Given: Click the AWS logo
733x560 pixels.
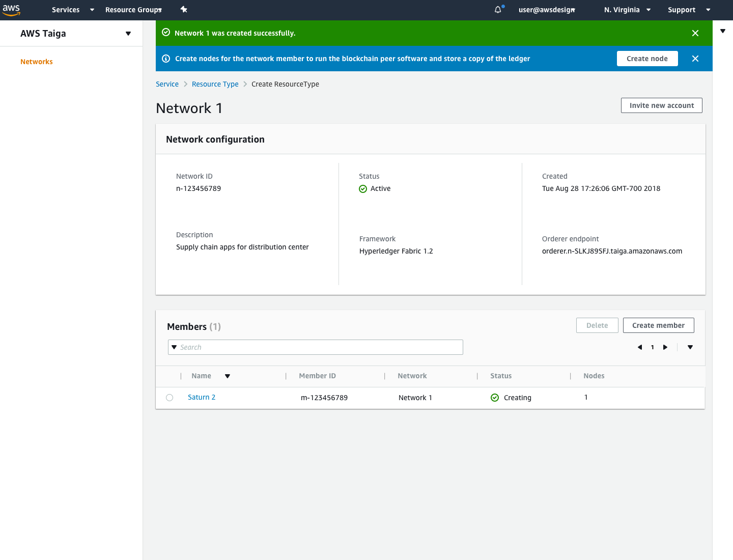Looking at the screenshot, I should click(x=11, y=10).
